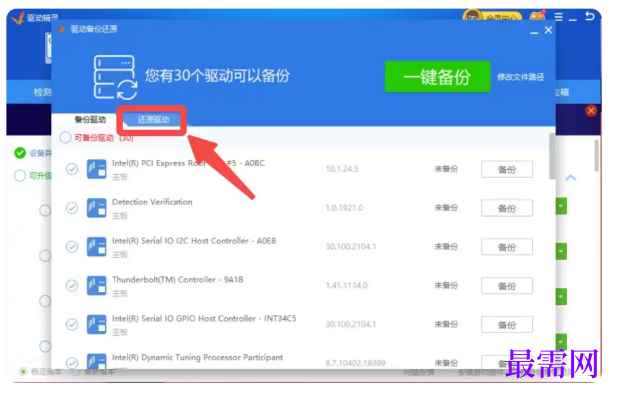The height and width of the screenshot is (395, 617).
Task: Open the first green dropdown arrow in main window
Action: 561,206
